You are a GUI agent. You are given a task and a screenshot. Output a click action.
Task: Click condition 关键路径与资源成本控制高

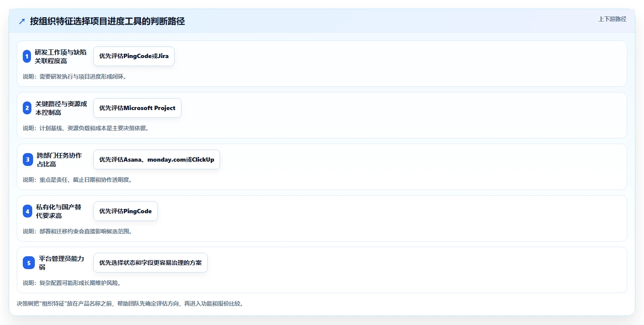[61, 108]
